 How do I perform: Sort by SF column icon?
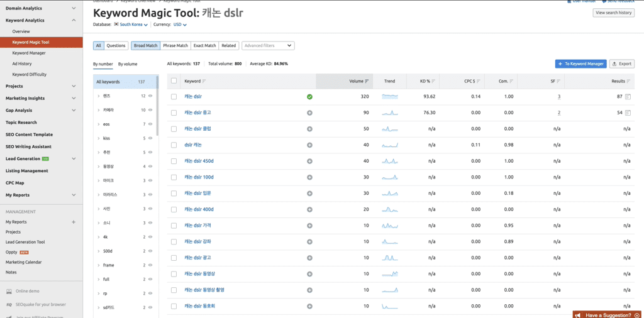click(x=558, y=81)
